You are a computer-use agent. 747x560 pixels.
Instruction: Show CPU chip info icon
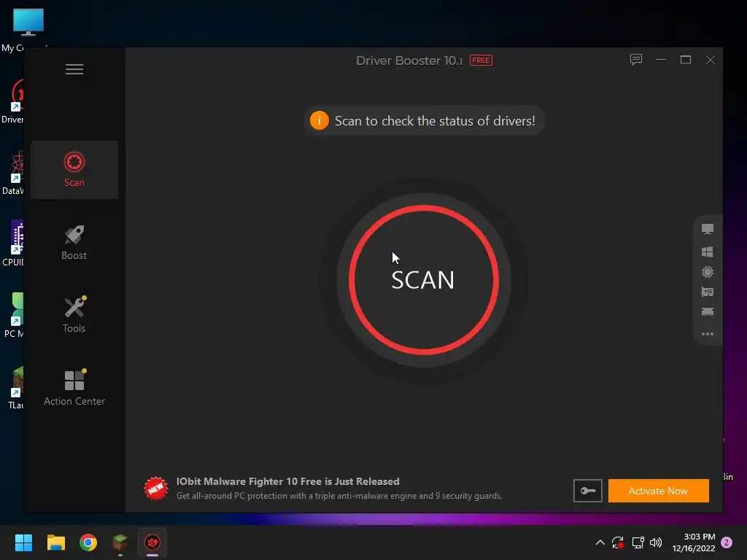(x=708, y=272)
